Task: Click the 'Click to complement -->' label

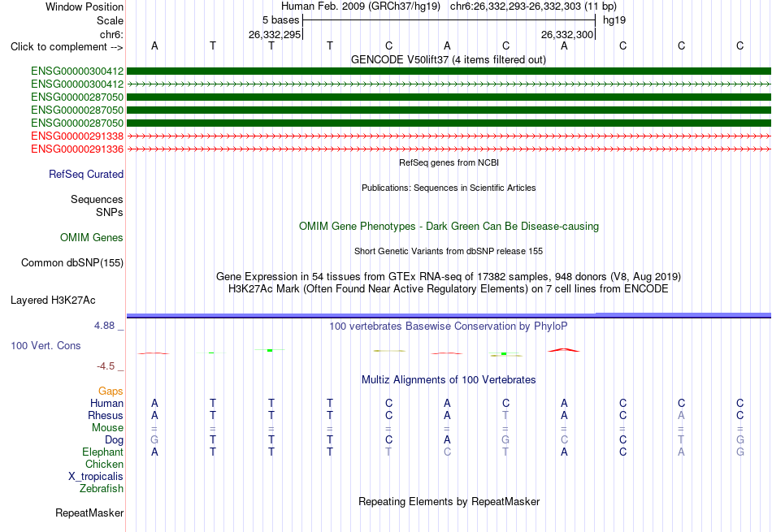Action: [67, 47]
